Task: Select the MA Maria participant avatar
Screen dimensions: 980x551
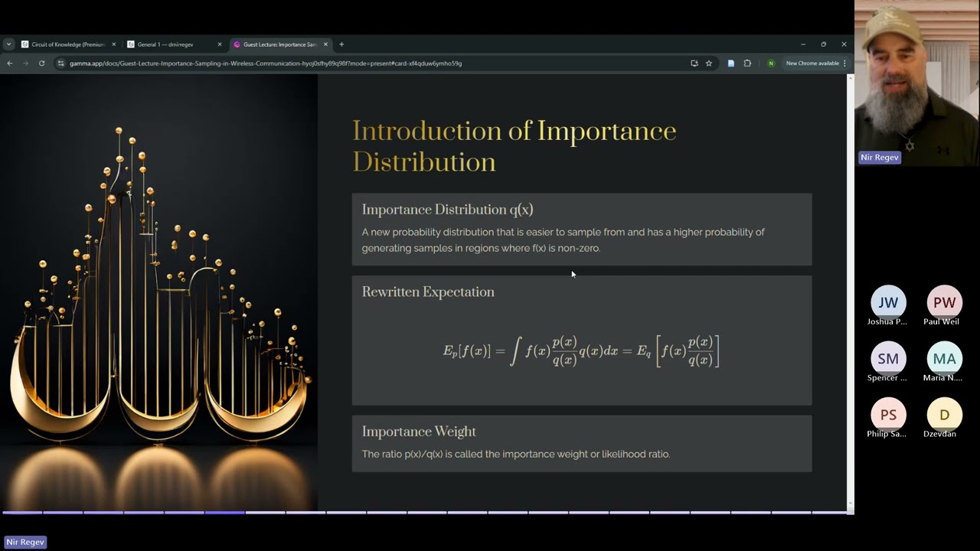Action: 944,358
